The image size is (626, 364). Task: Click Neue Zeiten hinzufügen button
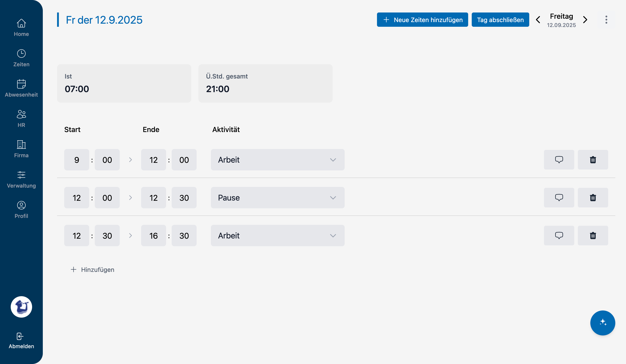pyautogui.click(x=422, y=20)
